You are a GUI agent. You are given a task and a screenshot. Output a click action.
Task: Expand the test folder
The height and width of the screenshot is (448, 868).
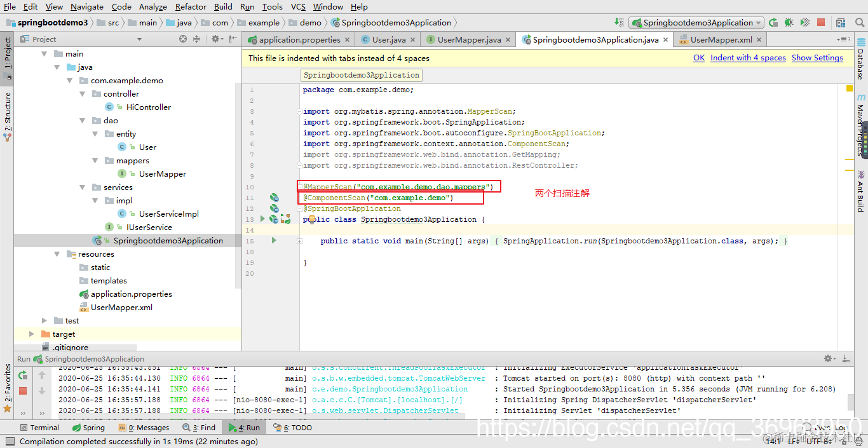(44, 321)
